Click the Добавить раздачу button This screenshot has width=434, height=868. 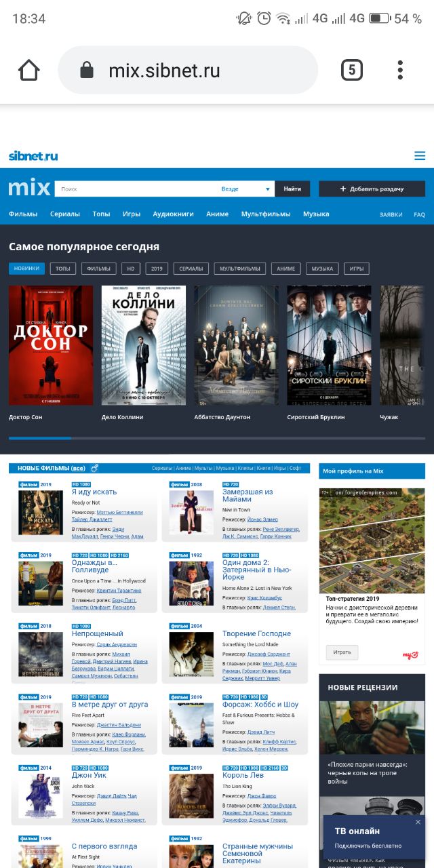372,189
